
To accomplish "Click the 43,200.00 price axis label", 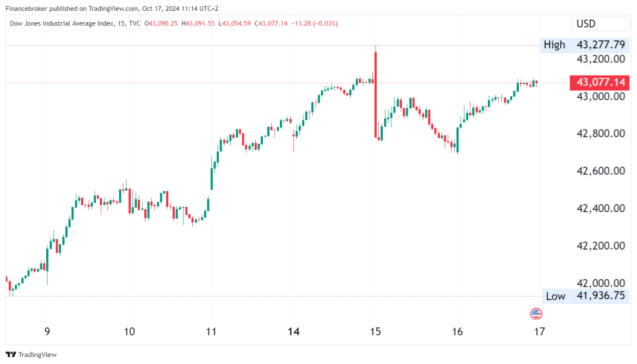I will (x=600, y=59).
